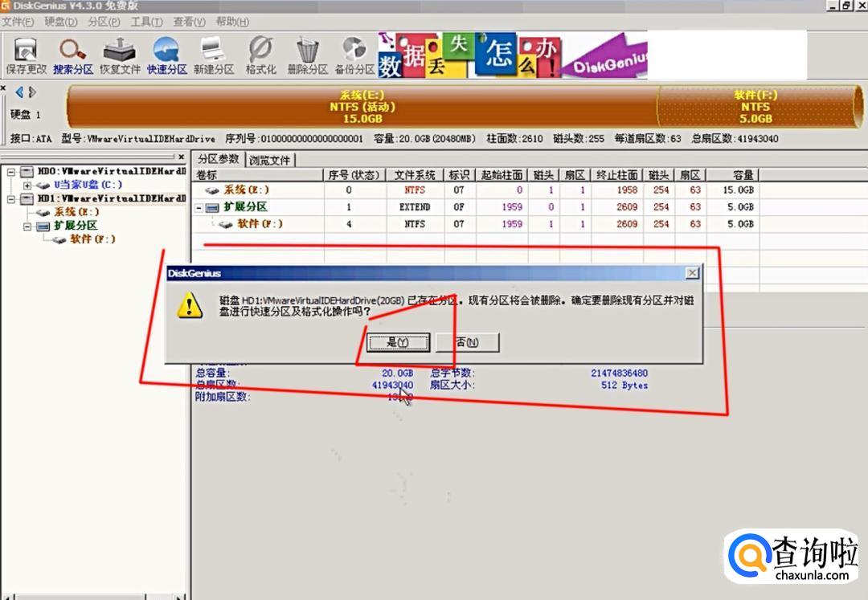
Task: Click the 标识 column header
Action: pyautogui.click(x=460, y=175)
